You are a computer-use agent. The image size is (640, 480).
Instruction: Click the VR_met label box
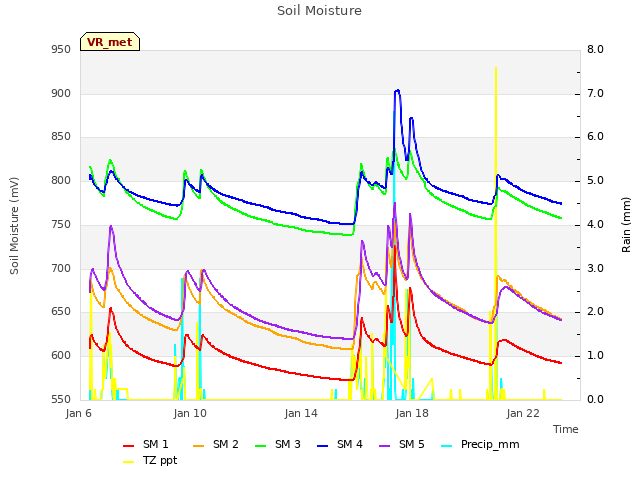point(110,42)
